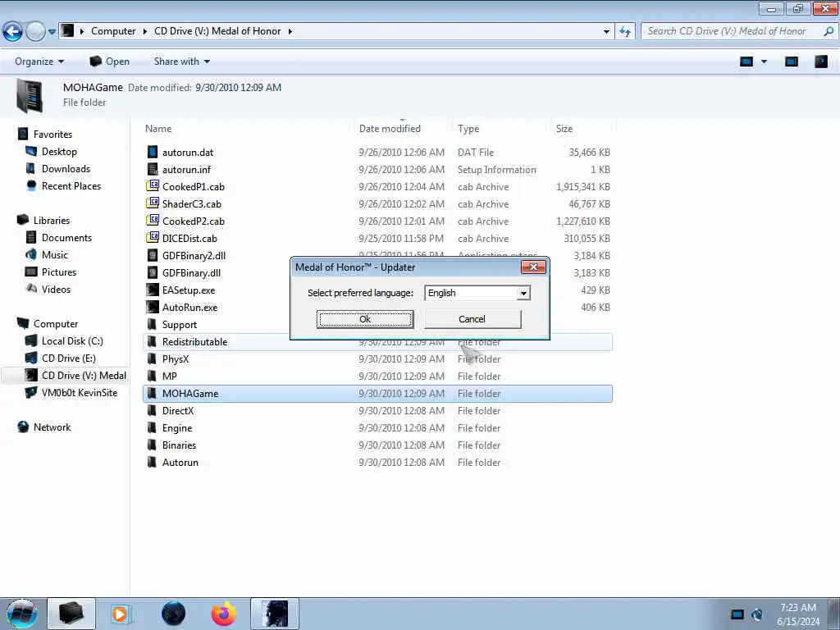Viewport: 840px width, 630px height.
Task: Open recent locations dropdown arrow
Action: [52, 32]
